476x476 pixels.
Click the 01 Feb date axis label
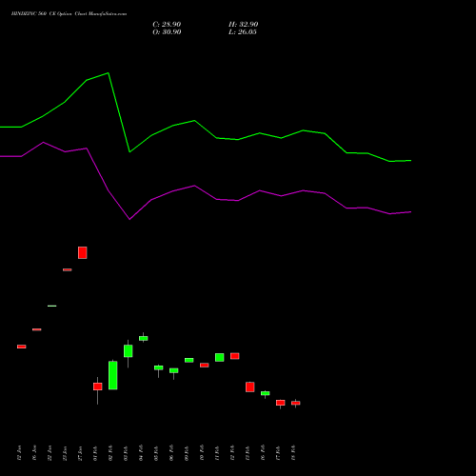95,453
